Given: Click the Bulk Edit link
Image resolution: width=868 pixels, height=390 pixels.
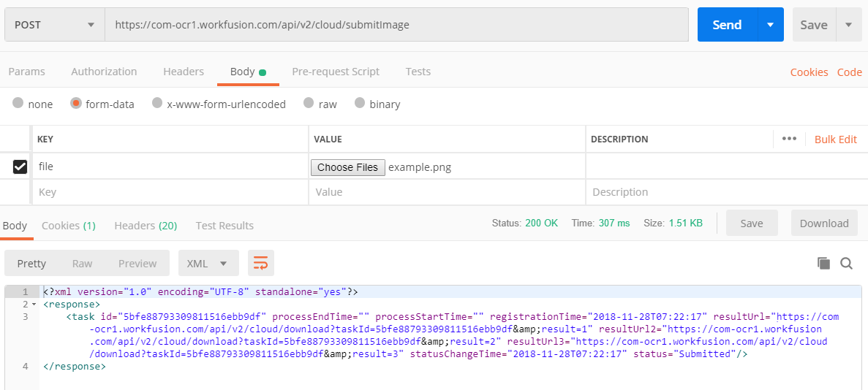Looking at the screenshot, I should click(x=835, y=139).
